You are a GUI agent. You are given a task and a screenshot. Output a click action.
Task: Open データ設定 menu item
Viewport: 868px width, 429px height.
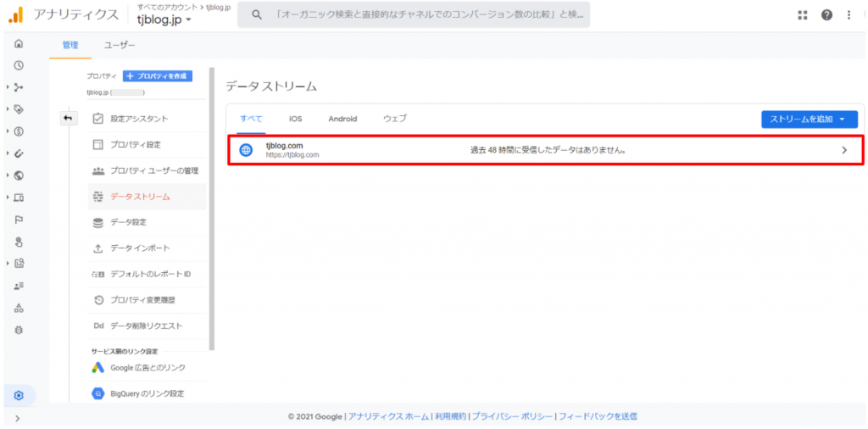(x=147, y=222)
